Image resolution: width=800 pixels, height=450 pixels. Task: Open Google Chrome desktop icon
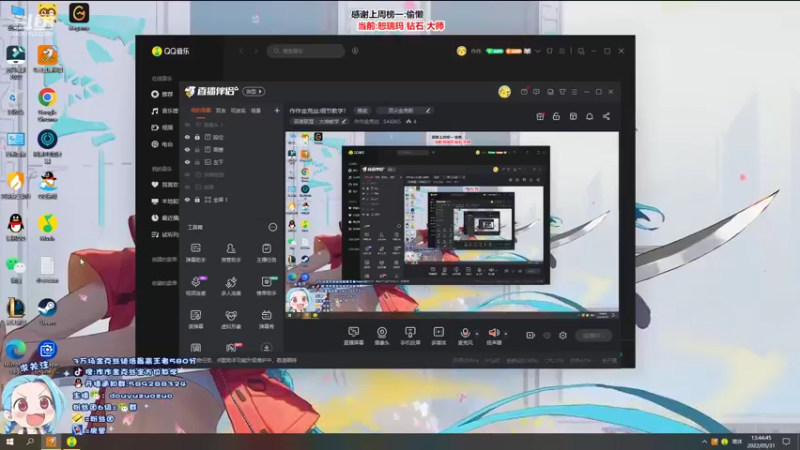coord(47,104)
